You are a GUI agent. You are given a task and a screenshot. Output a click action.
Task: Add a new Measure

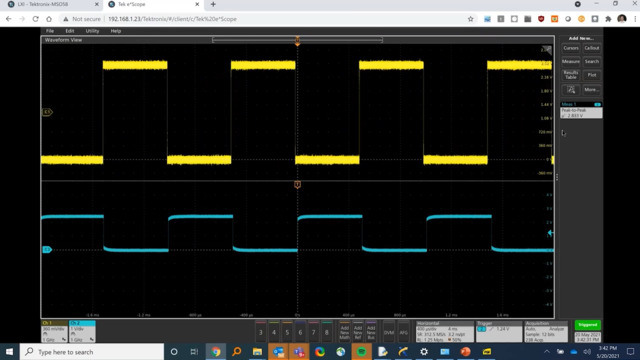(x=571, y=62)
